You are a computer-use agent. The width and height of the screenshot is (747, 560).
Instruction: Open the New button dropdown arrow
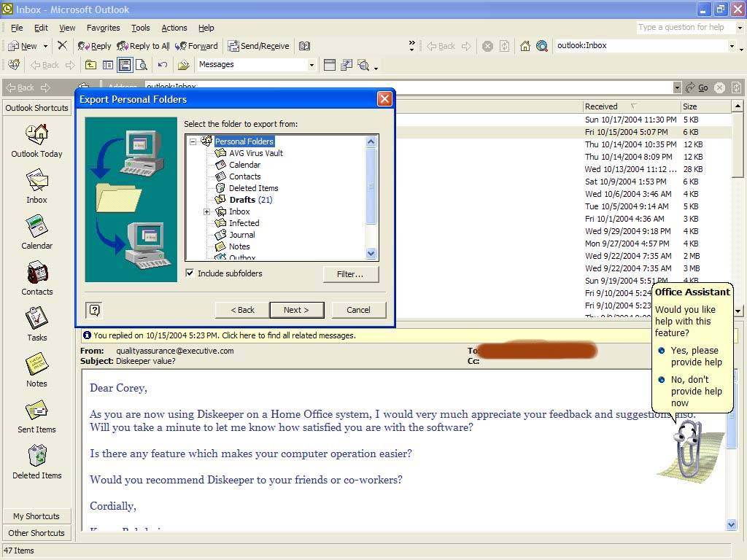[x=45, y=46]
